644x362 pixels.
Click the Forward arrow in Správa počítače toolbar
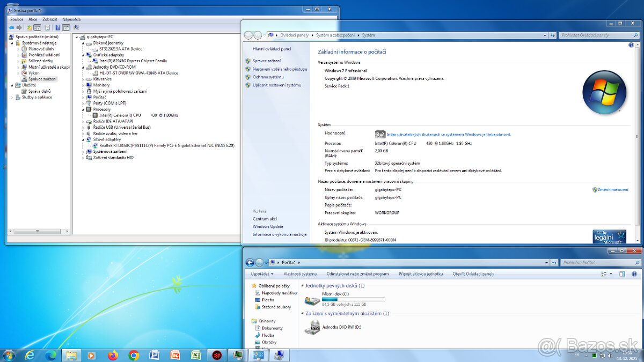click(x=19, y=27)
